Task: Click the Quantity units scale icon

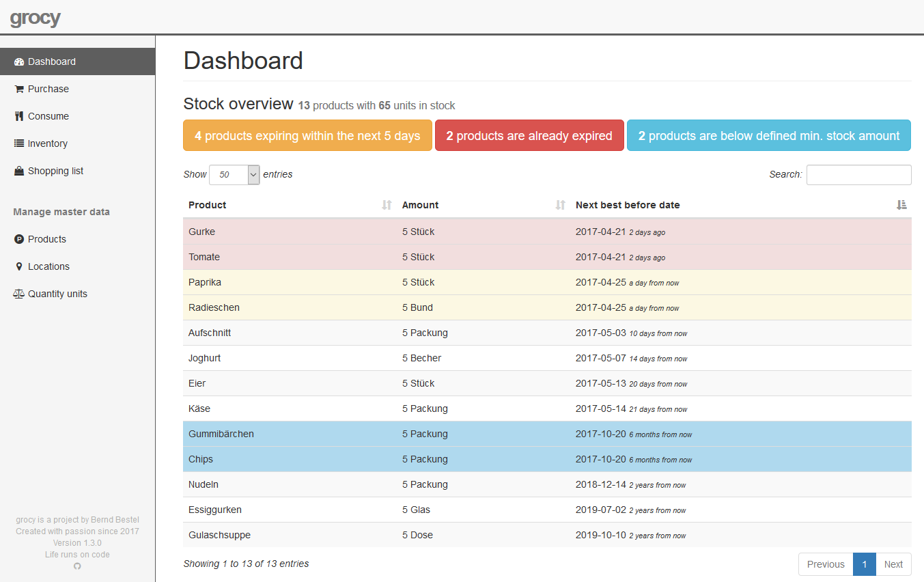Action: click(19, 294)
